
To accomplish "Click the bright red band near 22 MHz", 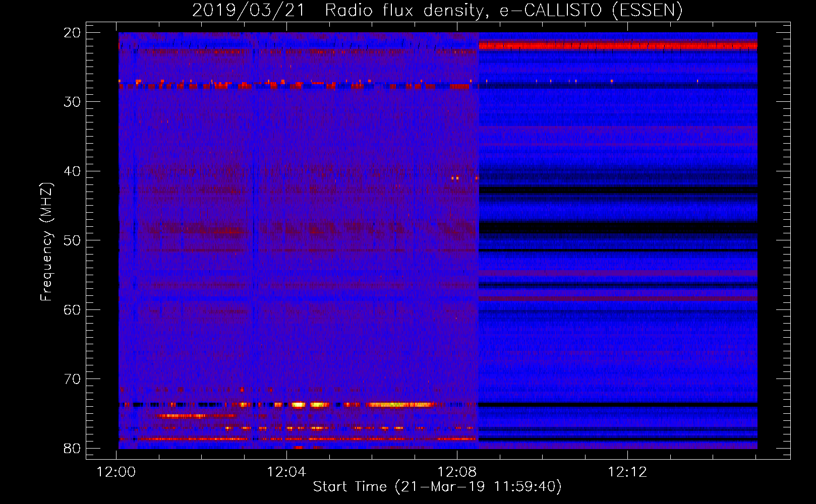I will tap(618, 46).
